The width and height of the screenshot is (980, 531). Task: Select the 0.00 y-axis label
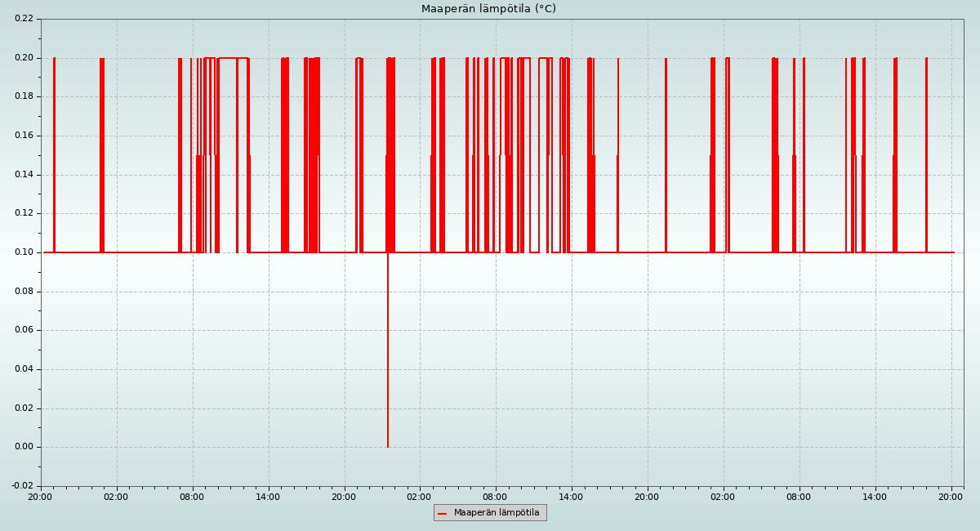[24, 447]
